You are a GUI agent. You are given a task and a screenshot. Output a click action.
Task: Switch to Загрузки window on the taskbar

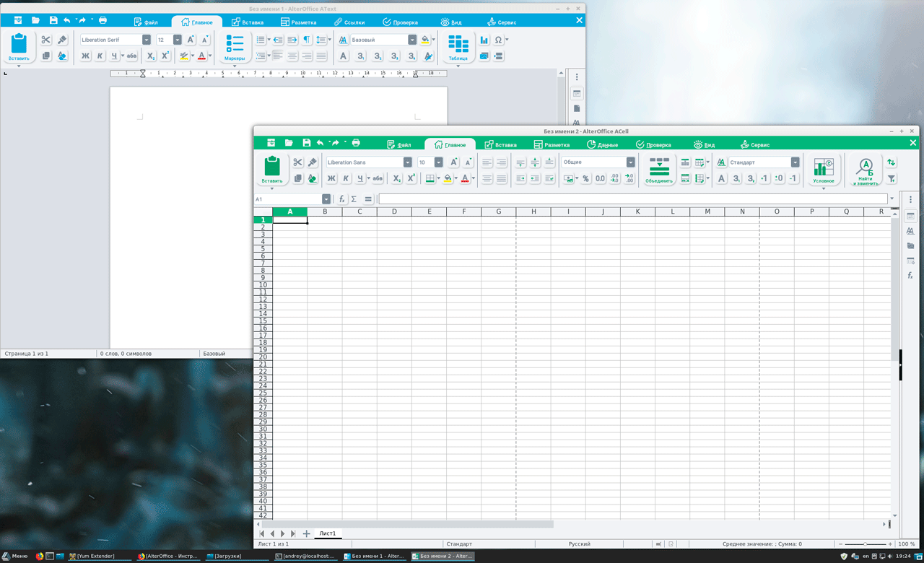[x=238, y=557]
